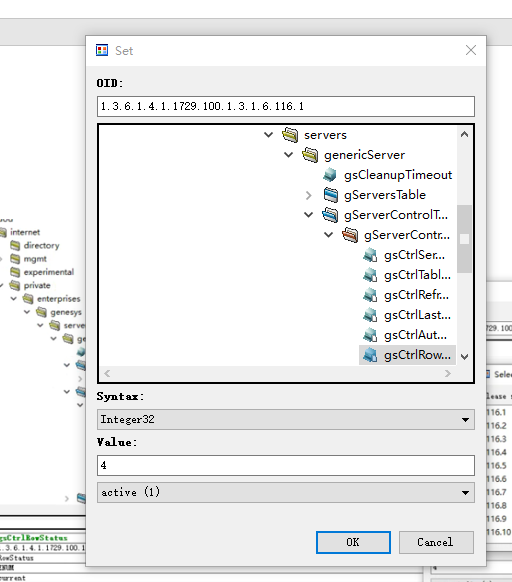512x582 pixels.
Task: Open the Syntax Integer32 dropdown
Action: pos(465,420)
